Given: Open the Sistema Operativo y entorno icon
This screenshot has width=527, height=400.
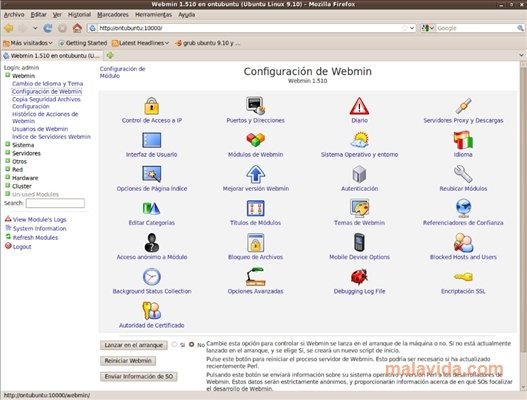Looking at the screenshot, I should pyautogui.click(x=359, y=140).
